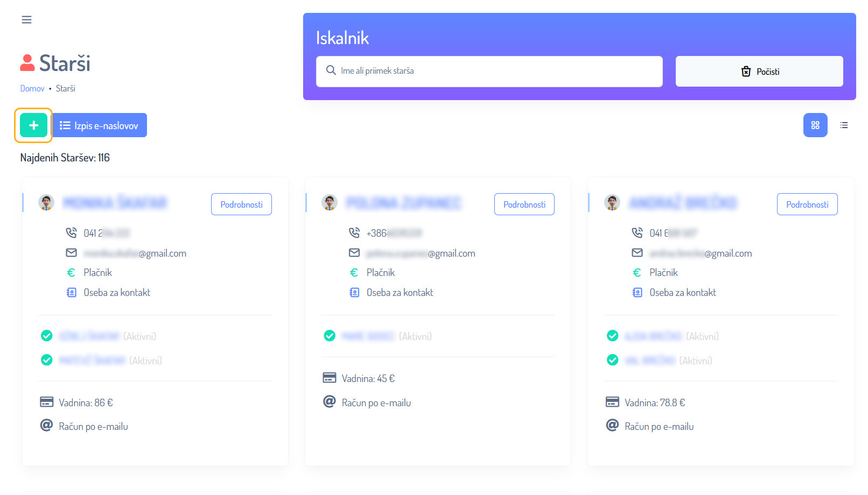
Task: Click the Izpis e-naslovov button
Action: point(99,125)
